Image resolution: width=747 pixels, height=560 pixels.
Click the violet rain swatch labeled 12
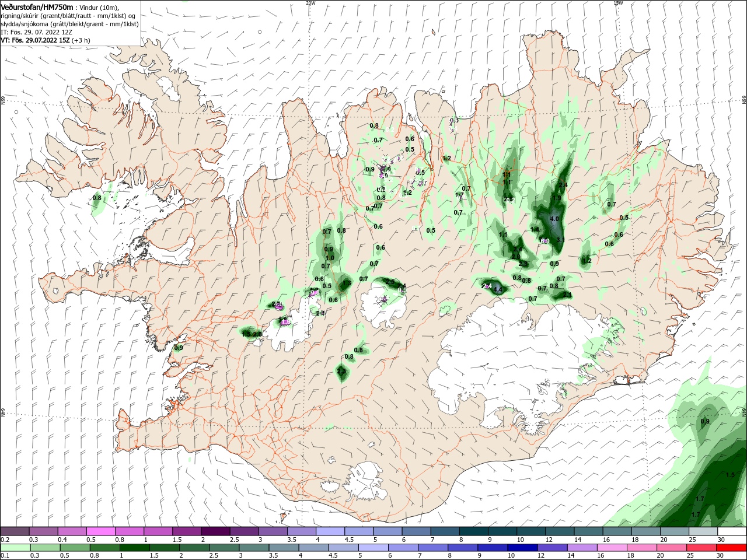tap(551, 547)
